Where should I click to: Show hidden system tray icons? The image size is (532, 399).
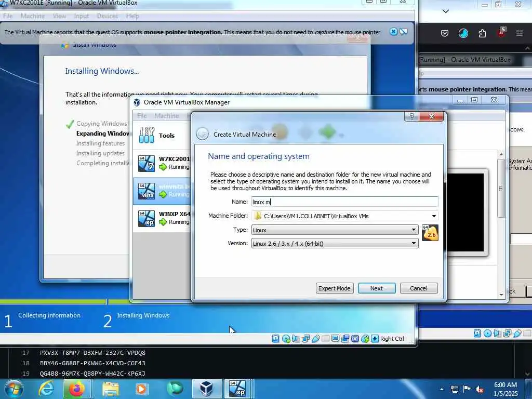pos(442,389)
